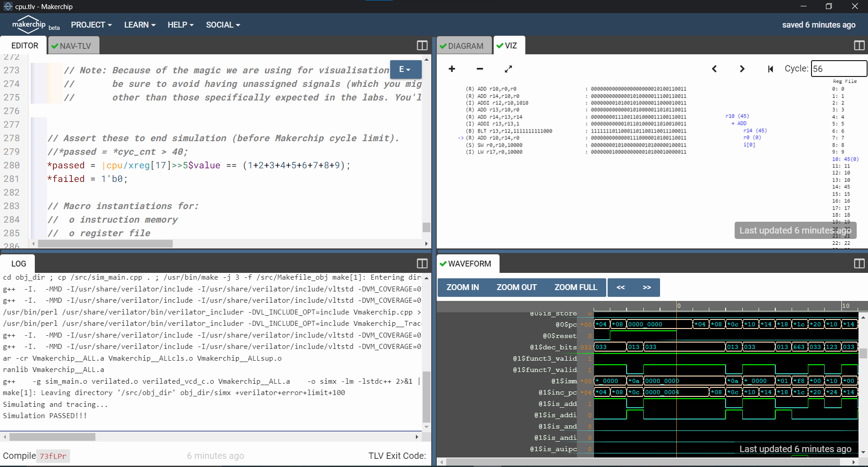Click the r14 (45) operand label
Image resolution: width=868 pixels, height=467 pixels.
pyautogui.click(x=755, y=130)
